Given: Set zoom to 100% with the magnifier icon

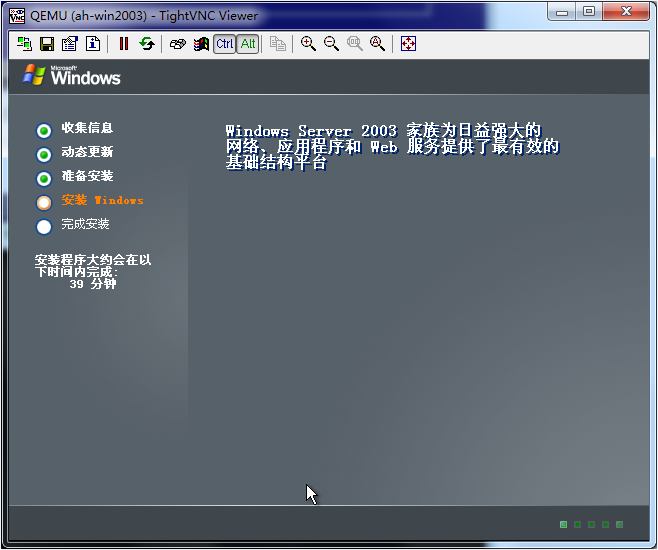Looking at the screenshot, I should point(354,44).
